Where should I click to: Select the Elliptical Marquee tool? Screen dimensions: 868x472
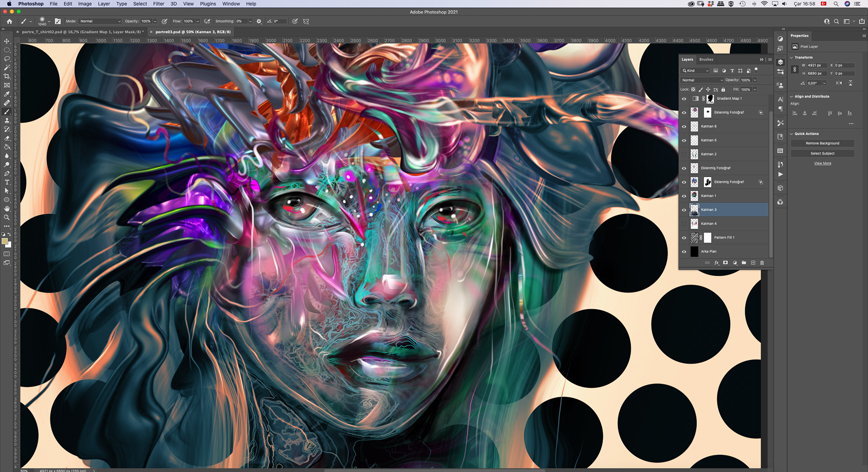pos(7,50)
